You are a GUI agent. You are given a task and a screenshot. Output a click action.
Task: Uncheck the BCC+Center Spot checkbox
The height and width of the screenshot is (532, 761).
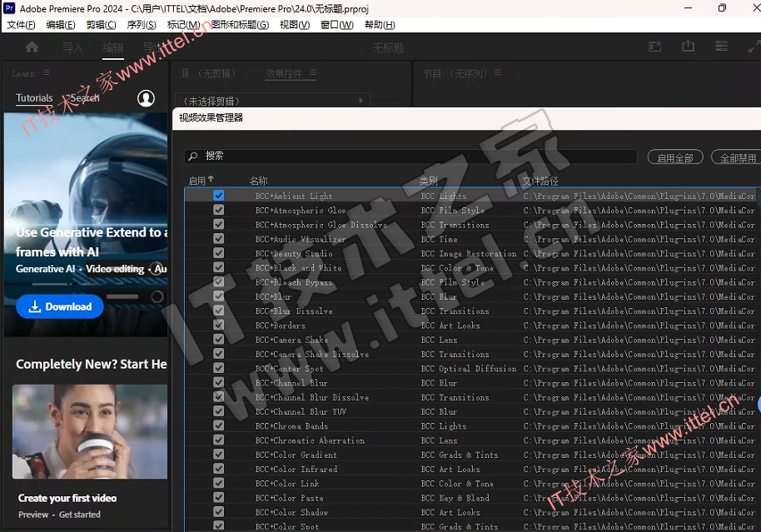click(219, 368)
